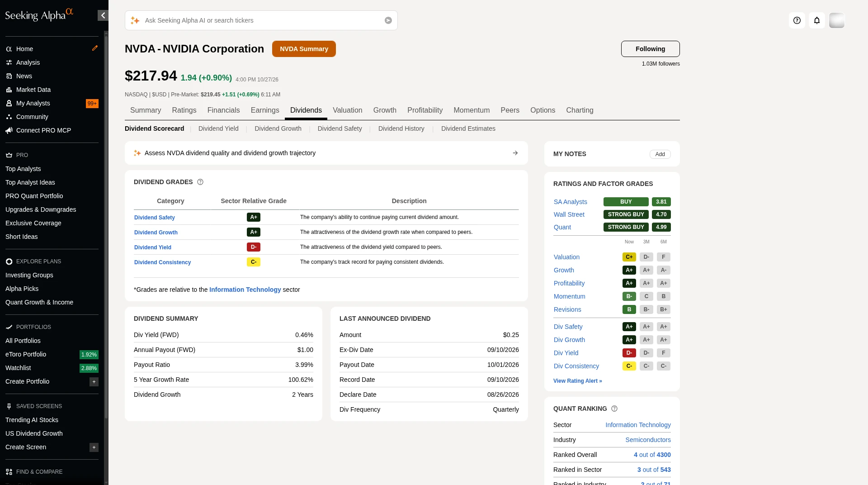Open My Analysts with 99+ badge
Viewport: 868px width, 485px height.
click(52, 103)
